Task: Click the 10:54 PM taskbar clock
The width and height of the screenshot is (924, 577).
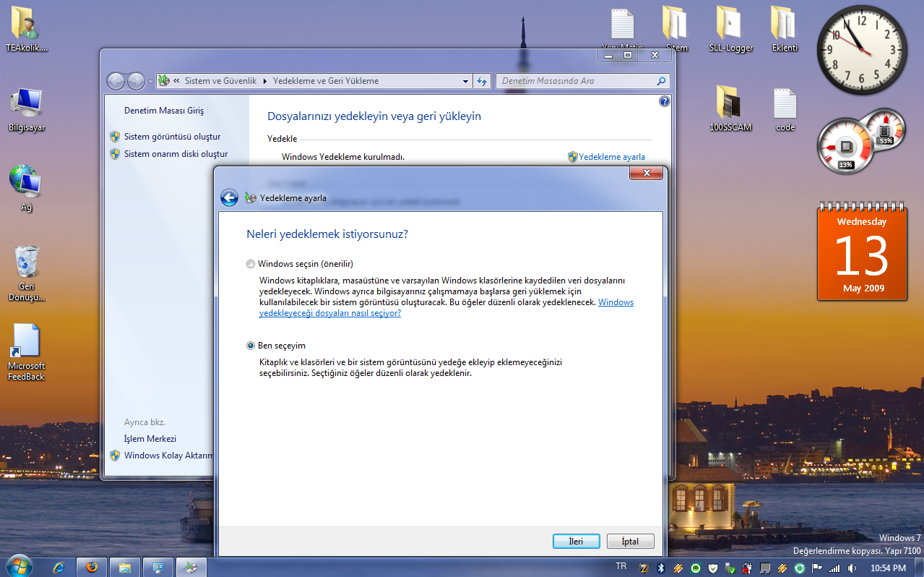Action: coord(889,568)
